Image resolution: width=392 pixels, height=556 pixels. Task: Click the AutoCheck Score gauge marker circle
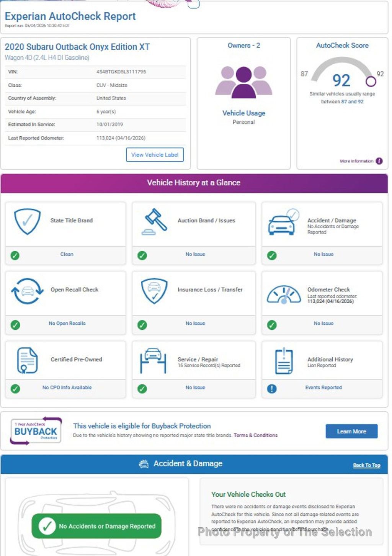coord(371,81)
